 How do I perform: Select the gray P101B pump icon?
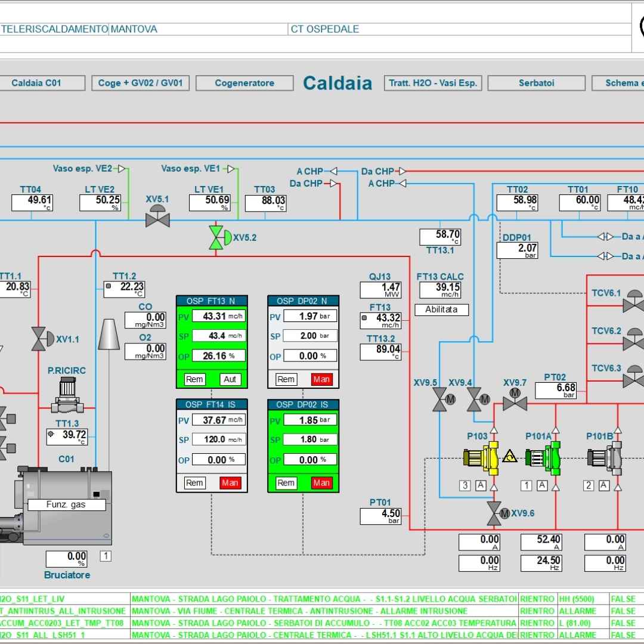605,457
